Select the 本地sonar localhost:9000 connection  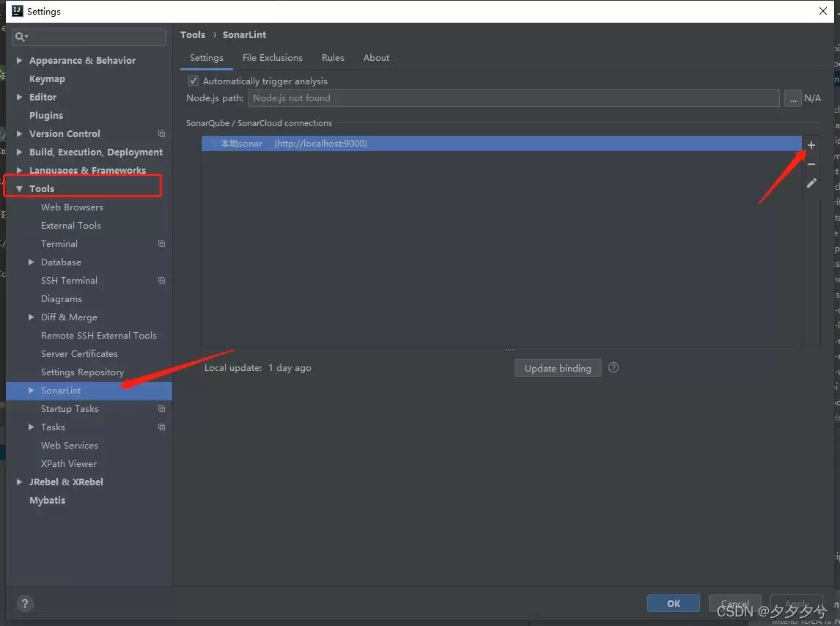tap(501, 144)
